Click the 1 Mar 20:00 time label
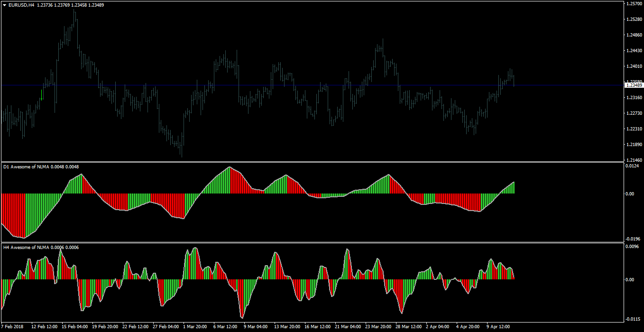Screen dimensions: 644x332 pyautogui.click(x=195, y=327)
